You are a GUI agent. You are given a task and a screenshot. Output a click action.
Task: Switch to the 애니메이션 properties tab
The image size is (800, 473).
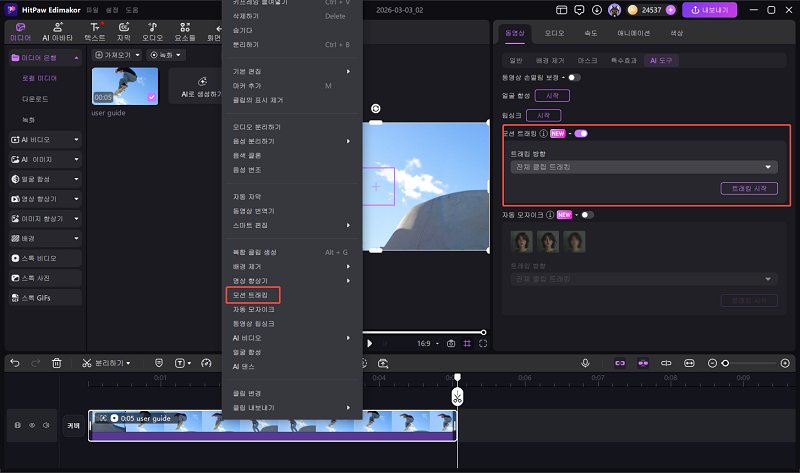click(x=633, y=33)
